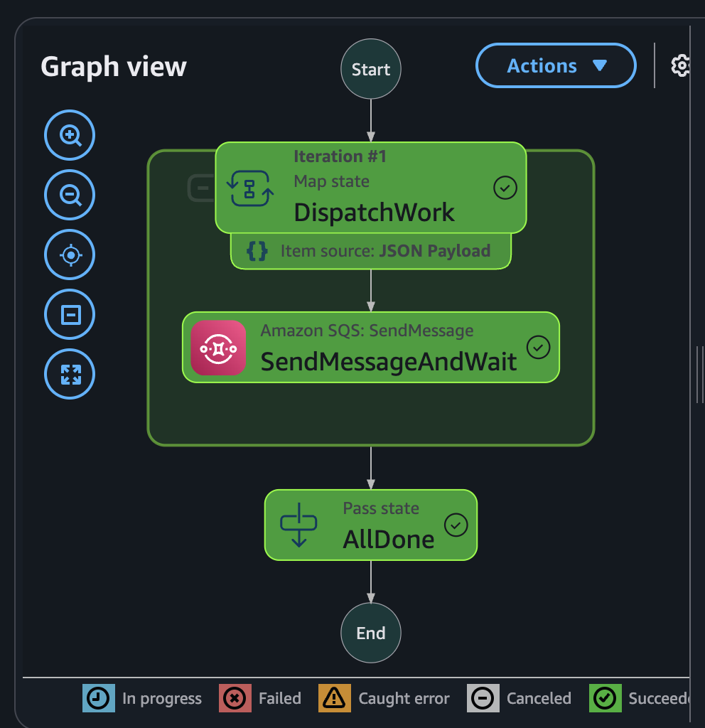Click the Failed legend icon
This screenshot has height=728, width=705.
click(x=235, y=698)
